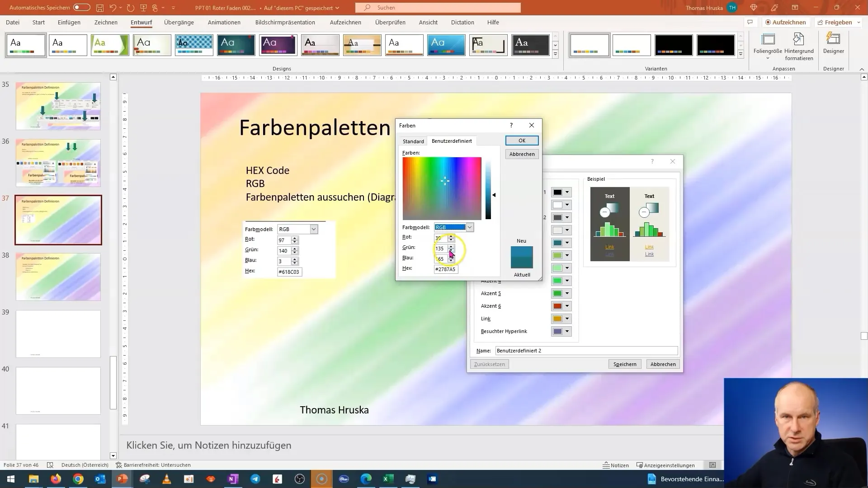Open the Animationen (Animations) tab

[x=224, y=22]
